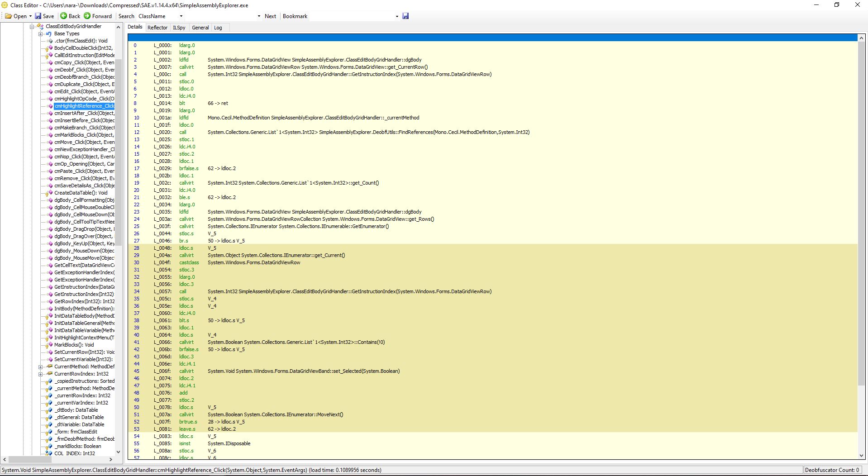Screen dimensions: 868x476
Task: Click the tree panel scroll-down arrow
Action: point(119,452)
